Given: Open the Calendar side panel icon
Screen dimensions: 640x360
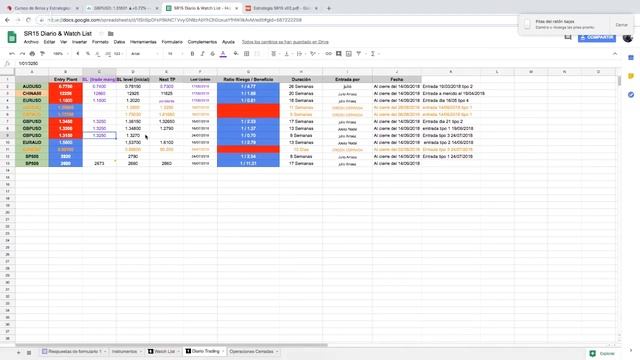Looking at the screenshot, I should coord(631,58).
